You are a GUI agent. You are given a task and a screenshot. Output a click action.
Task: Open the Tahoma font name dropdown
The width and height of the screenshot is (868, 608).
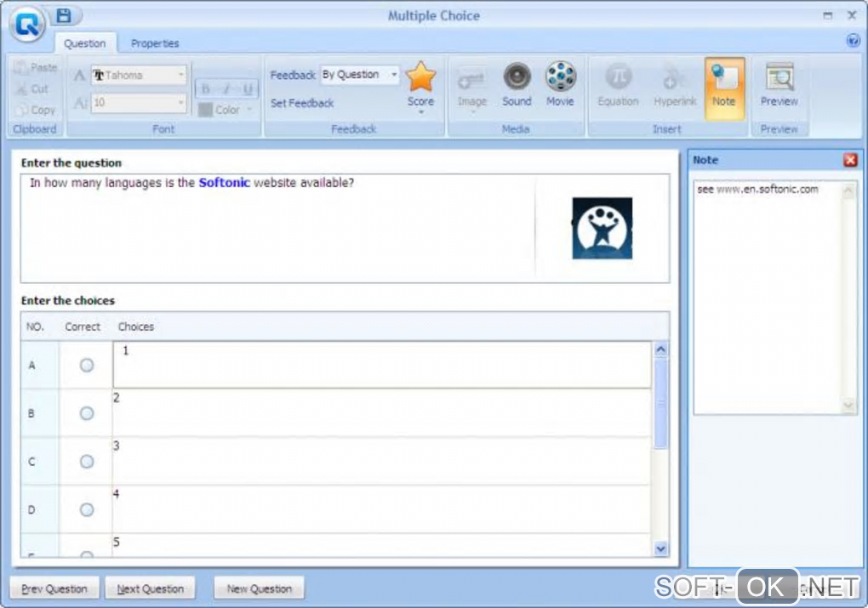tap(180, 75)
